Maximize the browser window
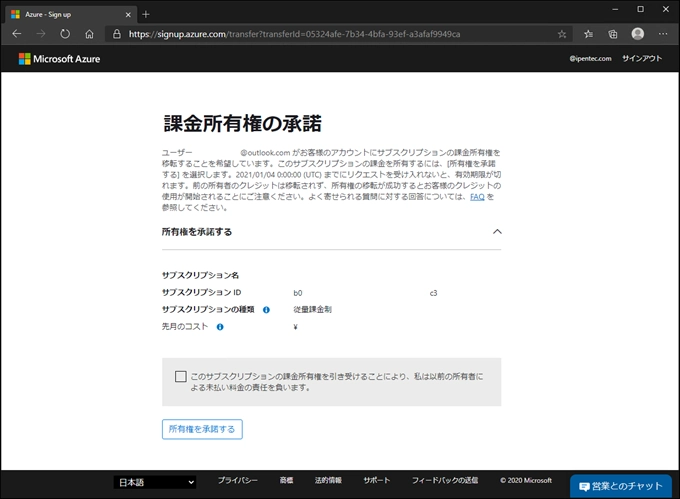Image resolution: width=680 pixels, height=499 pixels. click(641, 9)
